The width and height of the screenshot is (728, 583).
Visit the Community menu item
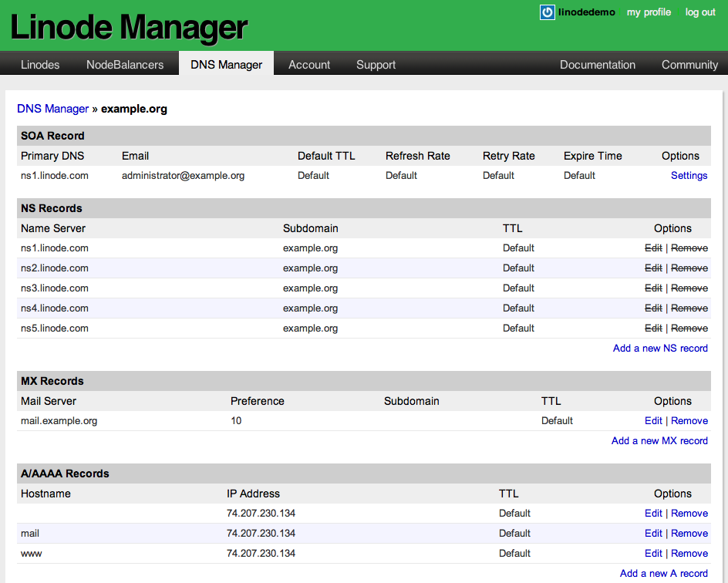[689, 65]
